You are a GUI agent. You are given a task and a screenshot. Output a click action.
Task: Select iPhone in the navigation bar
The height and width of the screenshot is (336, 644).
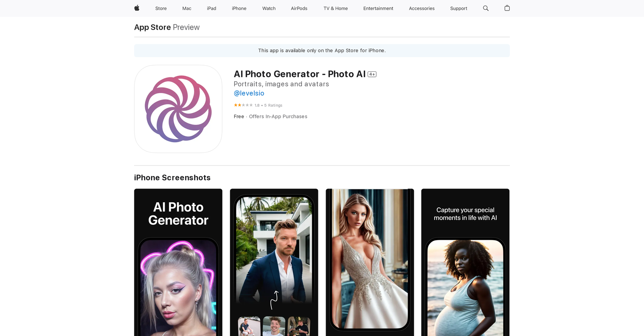[x=239, y=8]
